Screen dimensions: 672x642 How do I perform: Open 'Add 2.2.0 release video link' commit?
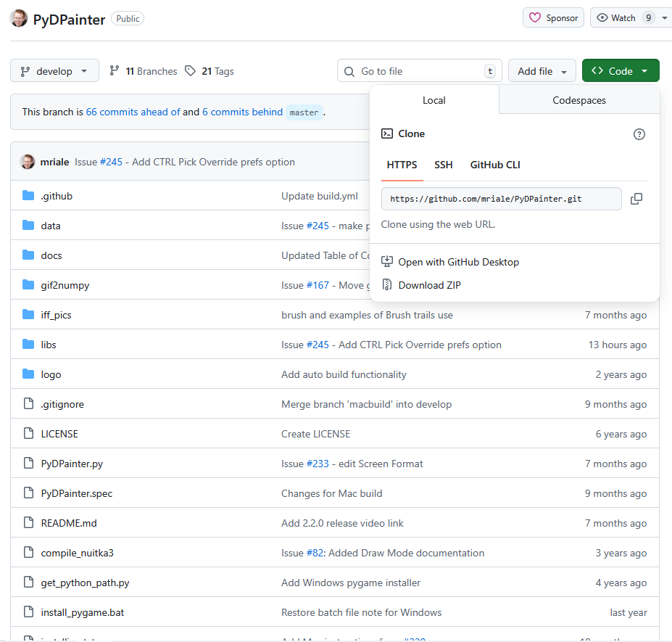pyautogui.click(x=342, y=523)
